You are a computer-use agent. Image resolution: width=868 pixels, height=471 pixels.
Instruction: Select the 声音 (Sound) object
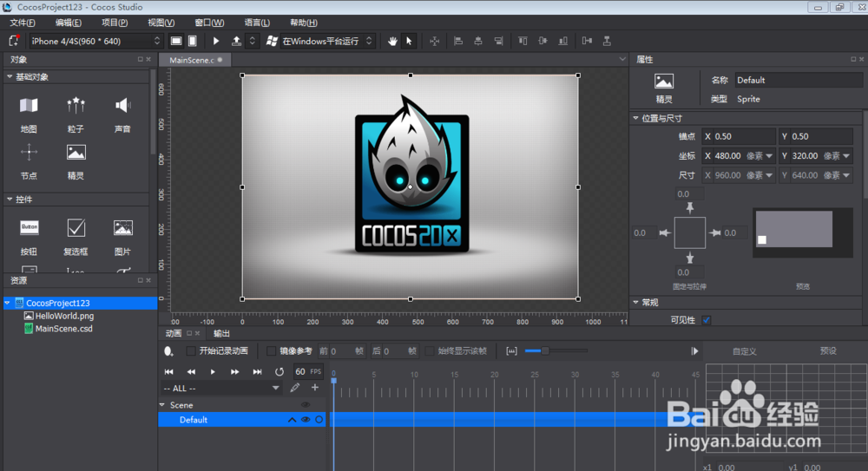pos(122,114)
